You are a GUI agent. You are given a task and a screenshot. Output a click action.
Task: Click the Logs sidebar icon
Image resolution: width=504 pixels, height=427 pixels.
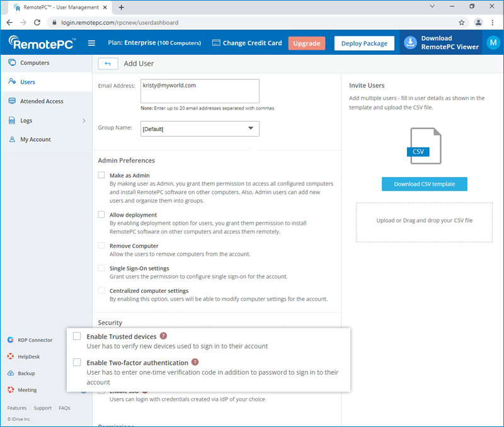12,120
